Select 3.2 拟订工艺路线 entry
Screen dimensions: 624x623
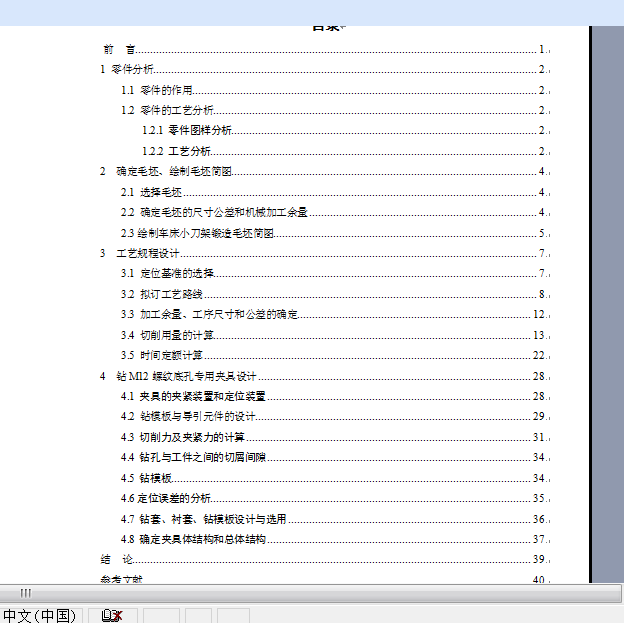[x=335, y=294]
